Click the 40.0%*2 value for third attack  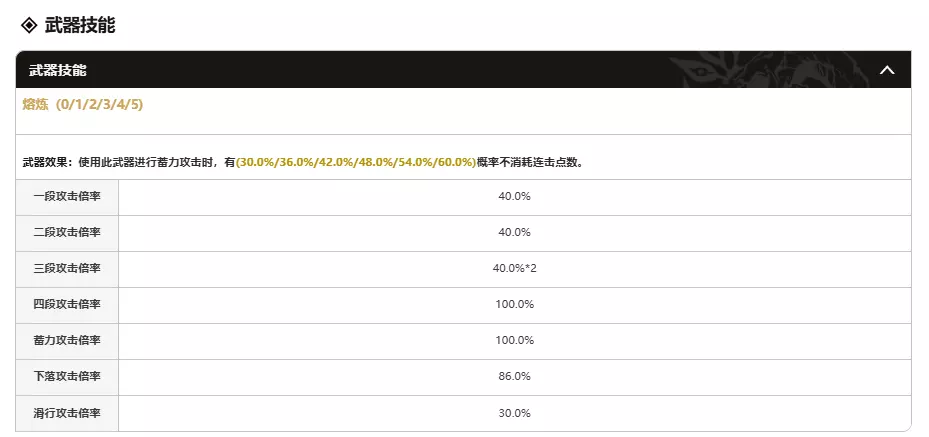coord(514,269)
